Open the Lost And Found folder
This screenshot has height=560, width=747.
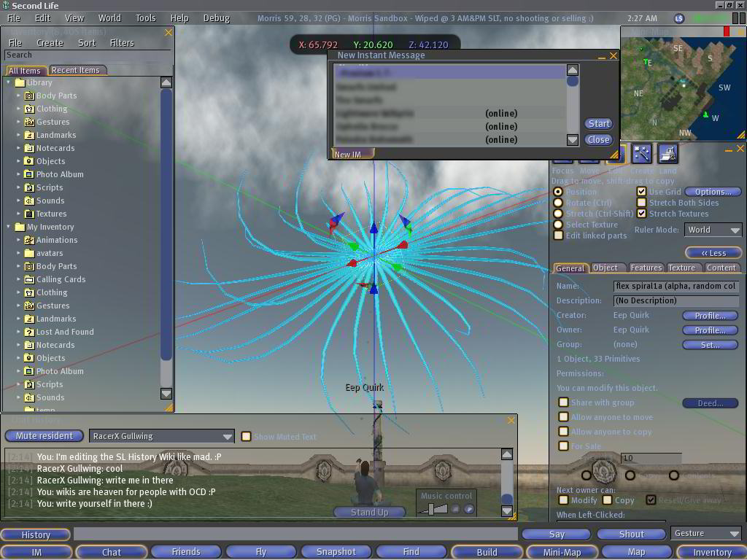coord(65,332)
